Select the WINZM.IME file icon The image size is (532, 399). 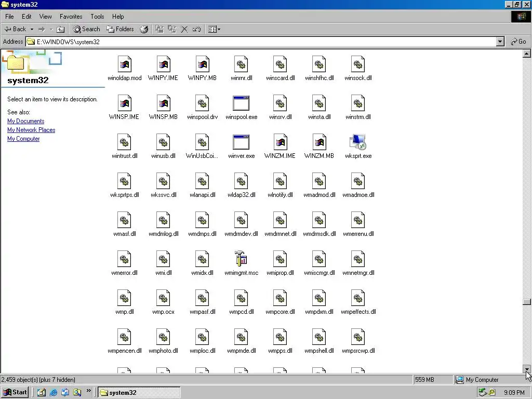(x=280, y=142)
